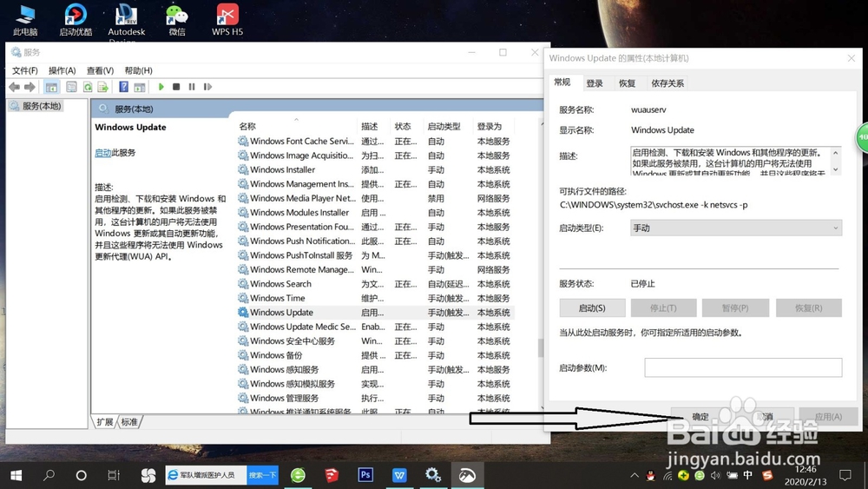Switch to Services gear icon on taskbar

tap(433, 475)
